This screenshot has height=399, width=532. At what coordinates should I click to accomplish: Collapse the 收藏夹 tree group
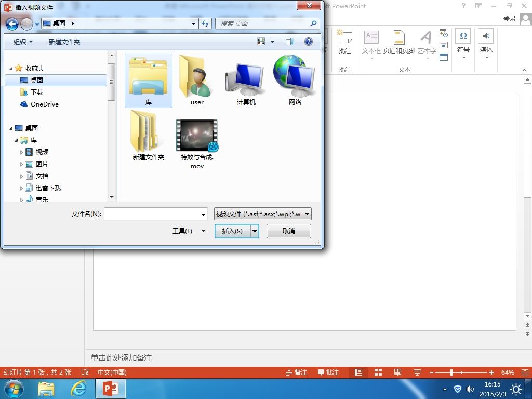(11, 69)
